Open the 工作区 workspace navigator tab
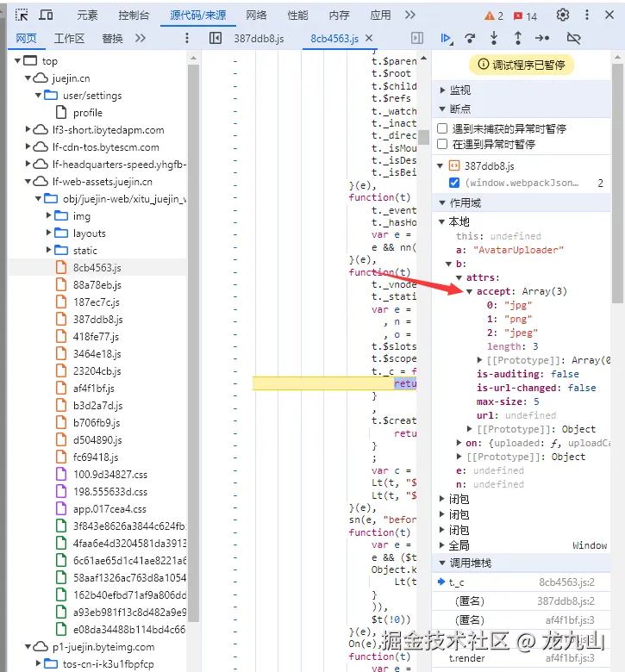 pos(69,39)
